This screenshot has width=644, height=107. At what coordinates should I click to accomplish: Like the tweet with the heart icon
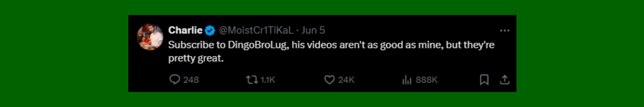329,80
